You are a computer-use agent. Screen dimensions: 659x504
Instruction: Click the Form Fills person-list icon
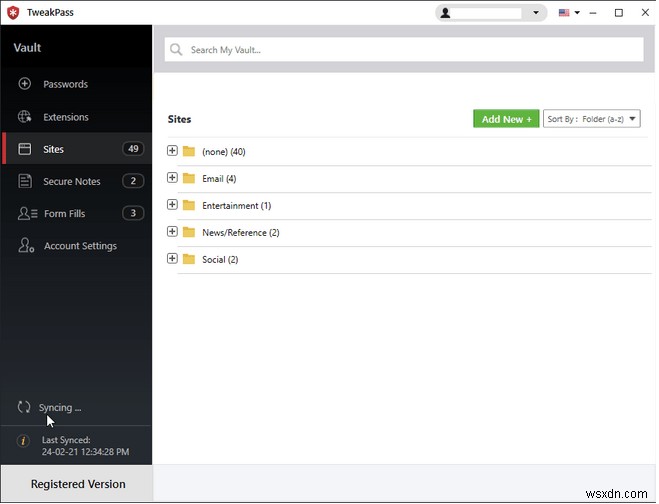(27, 214)
